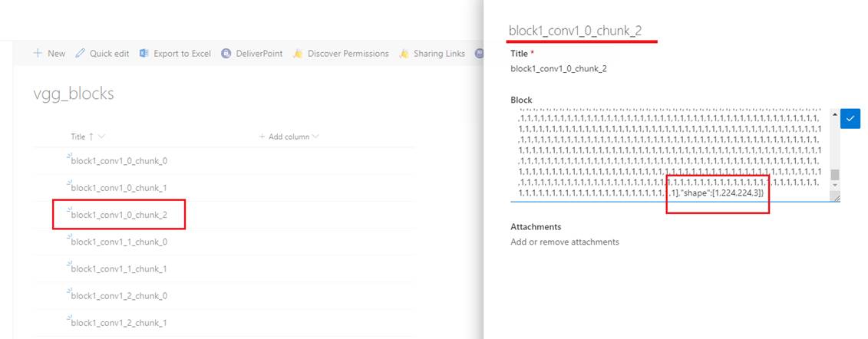Click the Block text area scrollbar thumb
868x339 pixels.
(835, 175)
